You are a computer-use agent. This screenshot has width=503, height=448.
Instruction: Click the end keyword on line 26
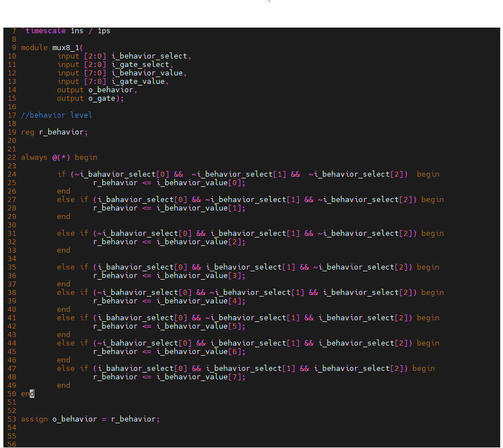pyautogui.click(x=64, y=191)
